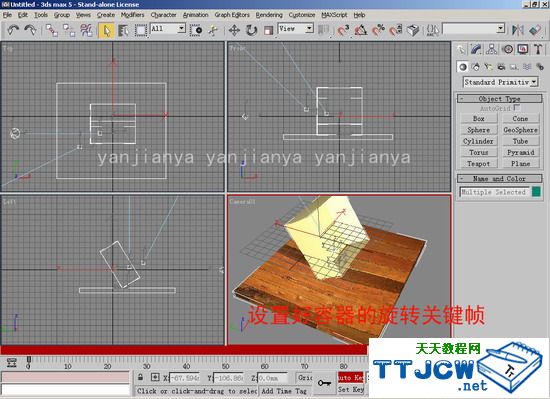Toggle the Angle Snap icon

pyautogui.click(x=361, y=30)
